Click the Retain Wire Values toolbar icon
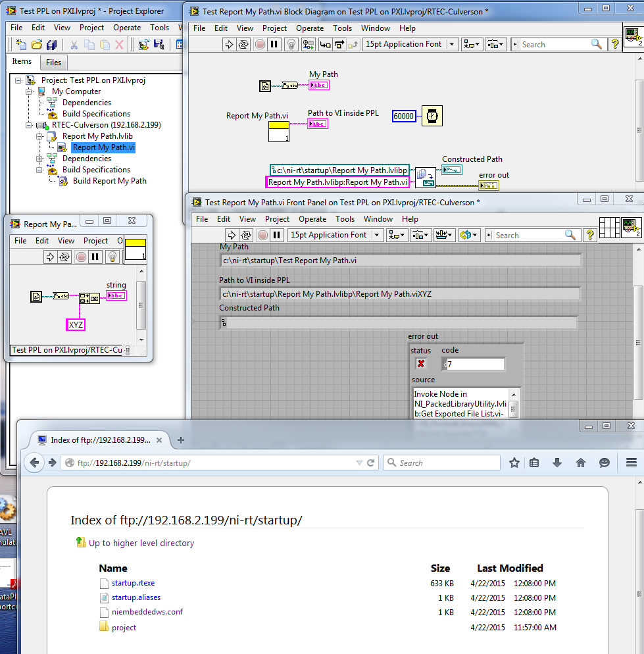Viewport: 644px width, 654px height. pos(308,44)
